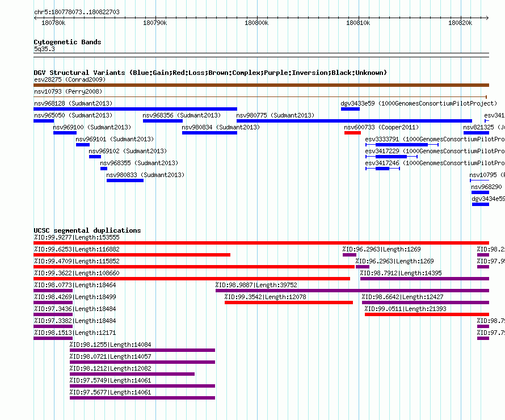Select the nsv968290 variant label

point(486,187)
